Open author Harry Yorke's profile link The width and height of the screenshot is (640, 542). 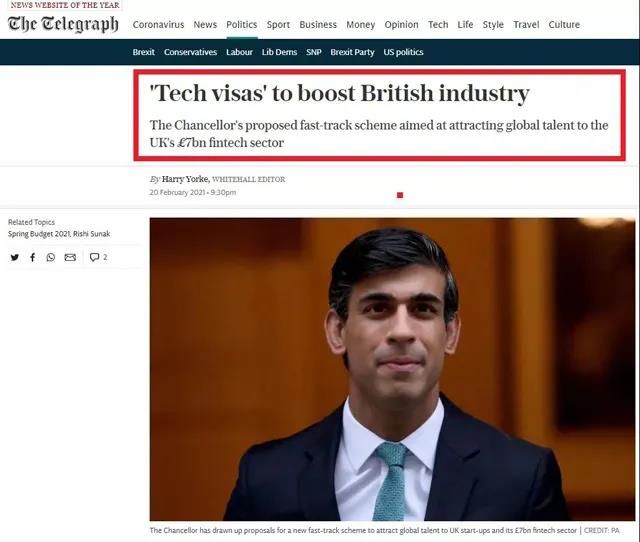click(x=185, y=179)
